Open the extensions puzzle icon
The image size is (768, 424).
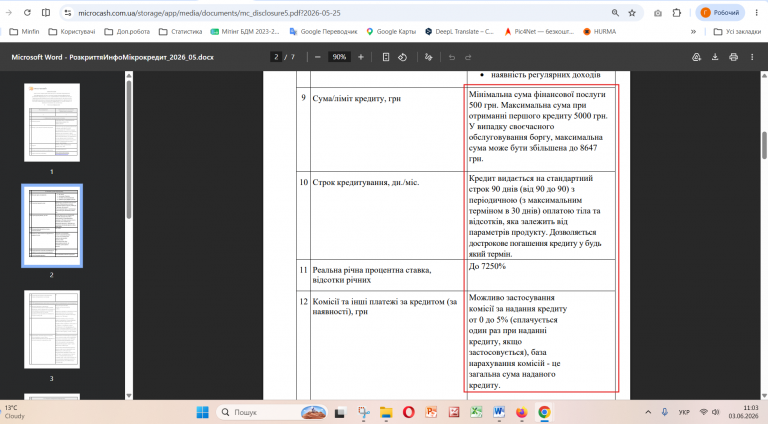point(677,13)
